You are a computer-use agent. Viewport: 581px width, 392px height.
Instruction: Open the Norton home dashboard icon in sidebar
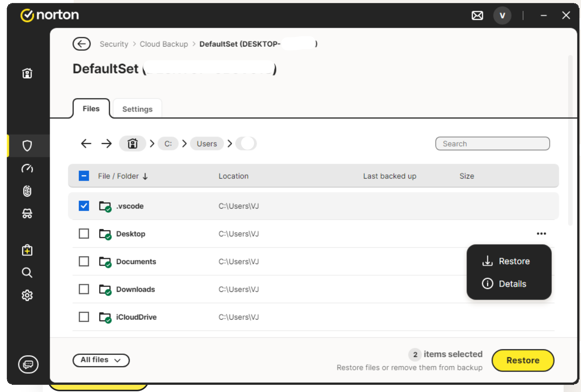click(x=27, y=73)
